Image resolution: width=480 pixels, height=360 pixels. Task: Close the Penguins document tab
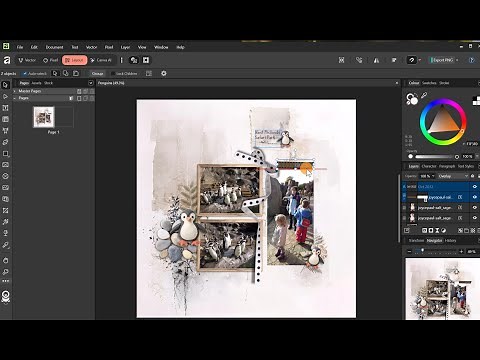(x=397, y=83)
